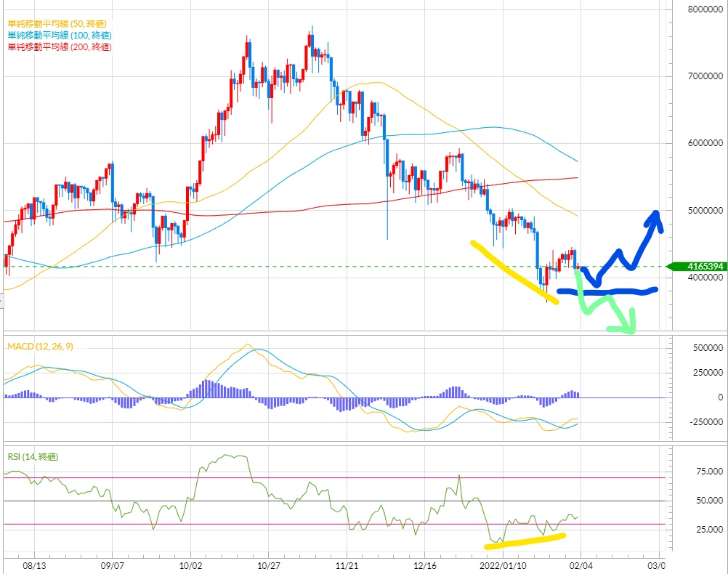Click the 02/04 date axis label
The height and width of the screenshot is (574, 728).
tap(579, 565)
